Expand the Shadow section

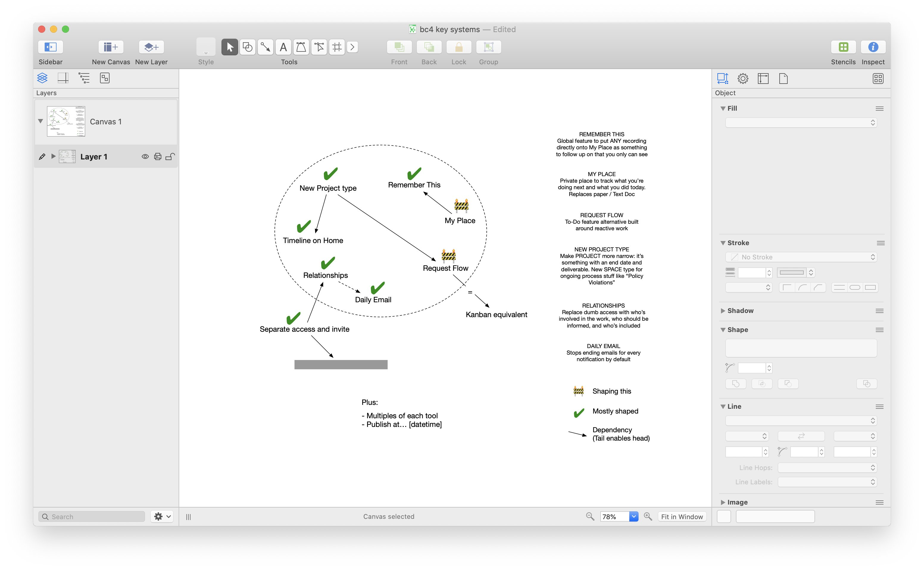coord(723,311)
